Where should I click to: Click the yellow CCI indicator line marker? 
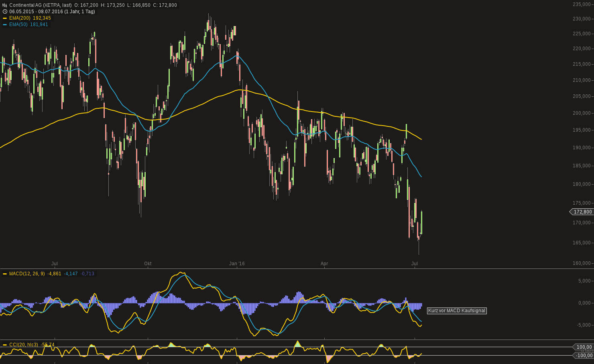coord(5,344)
